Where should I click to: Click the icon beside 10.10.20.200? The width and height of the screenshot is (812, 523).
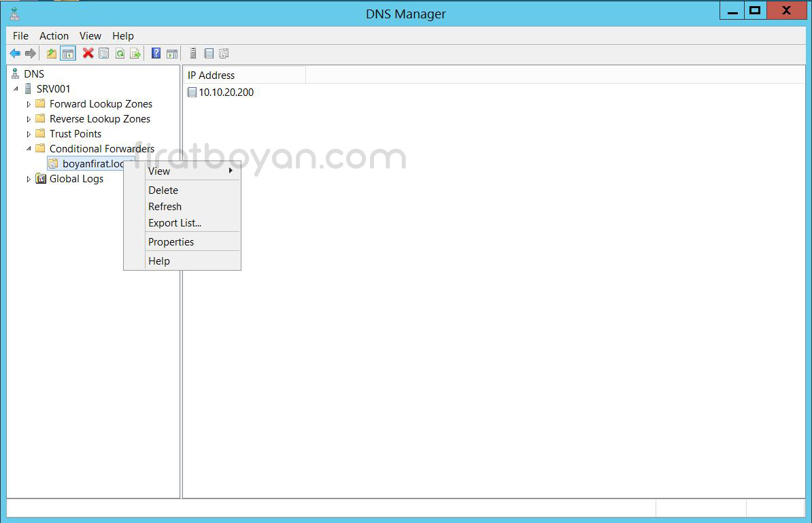coord(192,92)
